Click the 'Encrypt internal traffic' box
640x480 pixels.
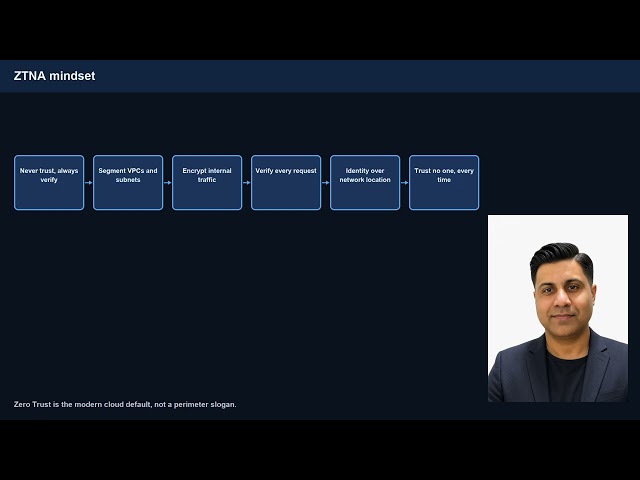(x=207, y=182)
